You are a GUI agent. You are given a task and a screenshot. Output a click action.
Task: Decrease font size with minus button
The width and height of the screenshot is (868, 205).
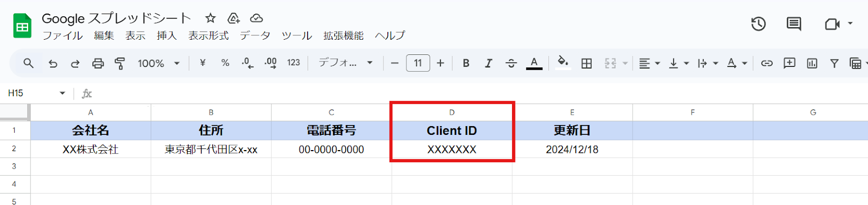(x=394, y=63)
